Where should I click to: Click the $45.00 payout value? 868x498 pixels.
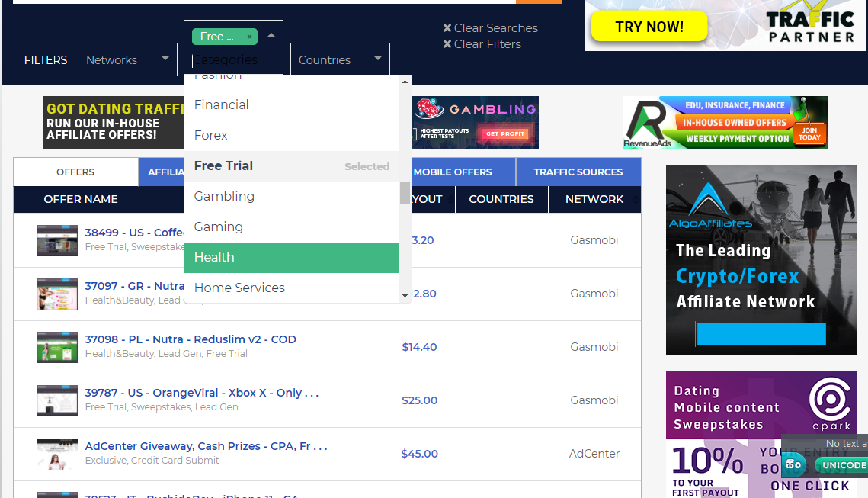pos(419,454)
